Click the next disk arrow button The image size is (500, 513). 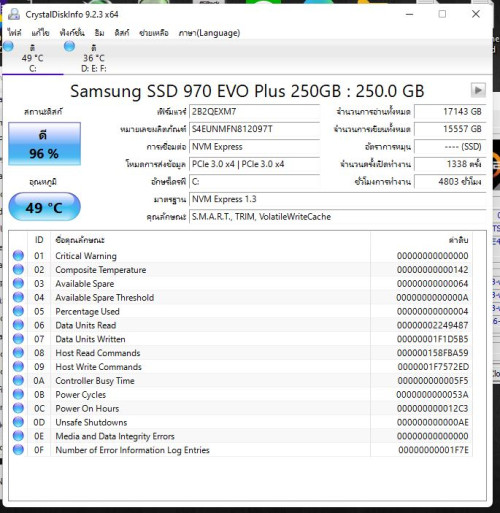pos(478,90)
